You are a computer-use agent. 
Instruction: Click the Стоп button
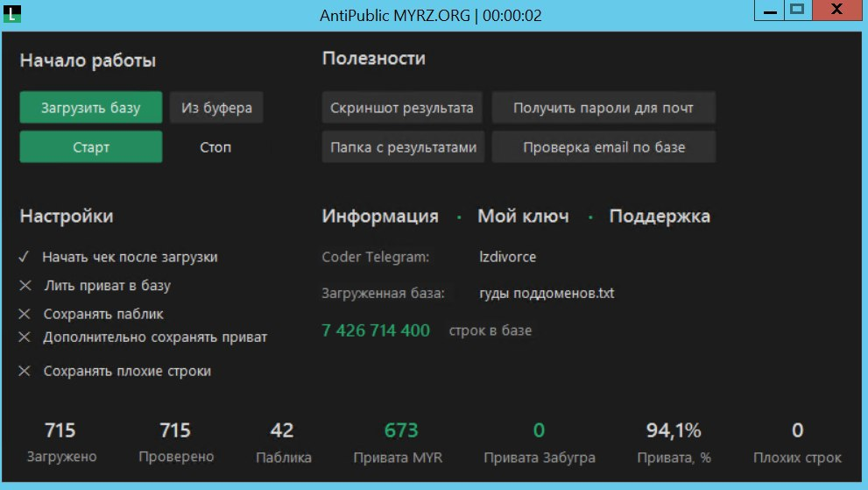click(x=215, y=147)
